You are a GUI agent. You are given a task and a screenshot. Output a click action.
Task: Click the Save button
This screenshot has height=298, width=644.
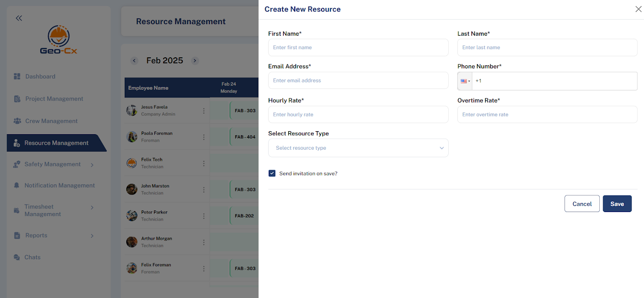tap(617, 204)
